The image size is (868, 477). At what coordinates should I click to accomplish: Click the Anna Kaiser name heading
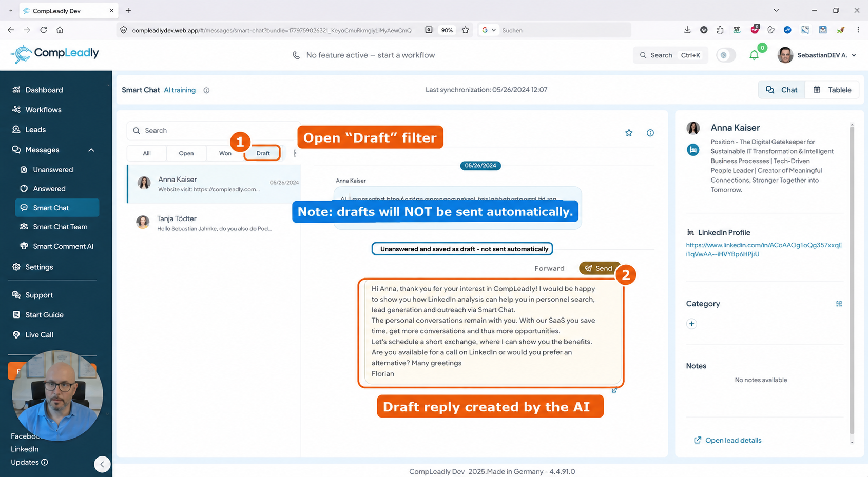[735, 128]
